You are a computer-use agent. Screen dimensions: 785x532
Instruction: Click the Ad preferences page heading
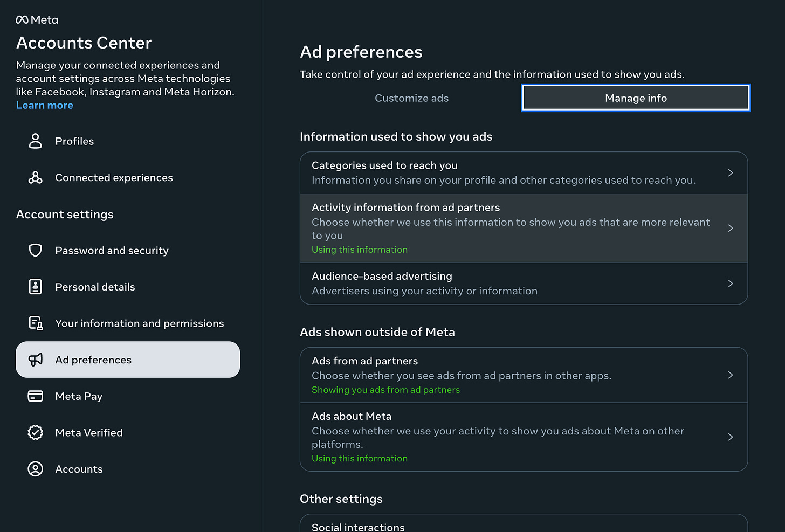pos(361,52)
